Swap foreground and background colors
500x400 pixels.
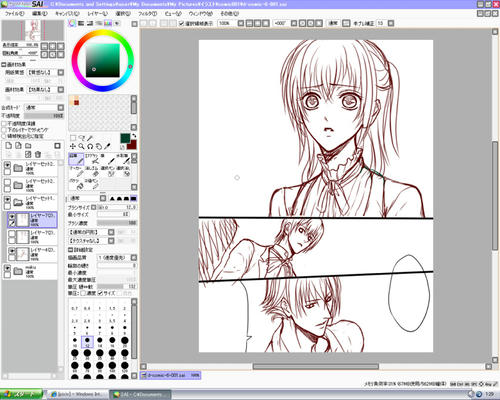(134, 136)
